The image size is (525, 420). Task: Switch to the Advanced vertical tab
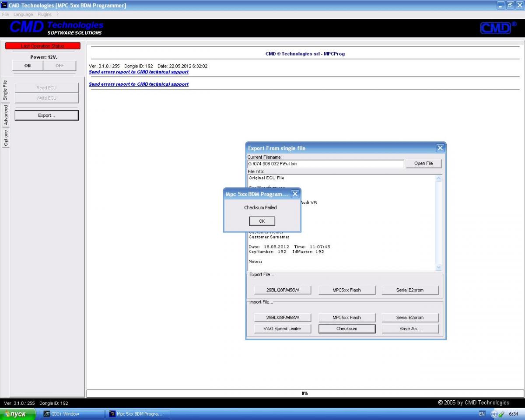pyautogui.click(x=6, y=115)
